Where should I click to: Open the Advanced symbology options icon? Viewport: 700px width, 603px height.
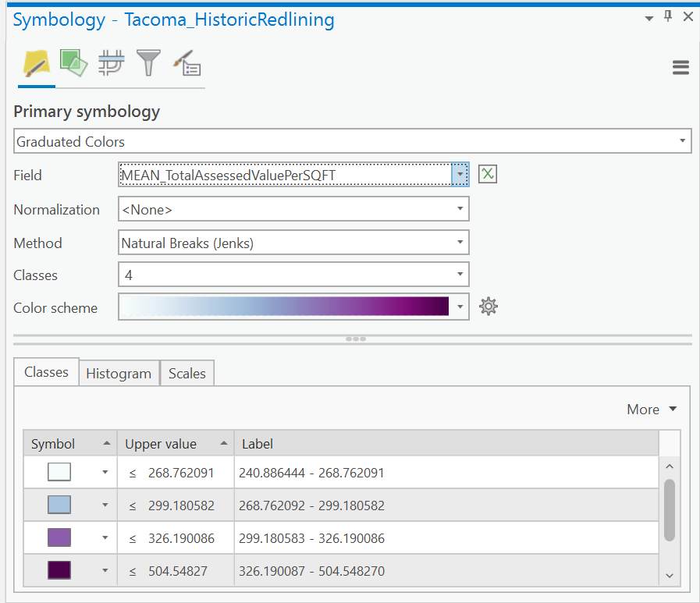coord(187,63)
